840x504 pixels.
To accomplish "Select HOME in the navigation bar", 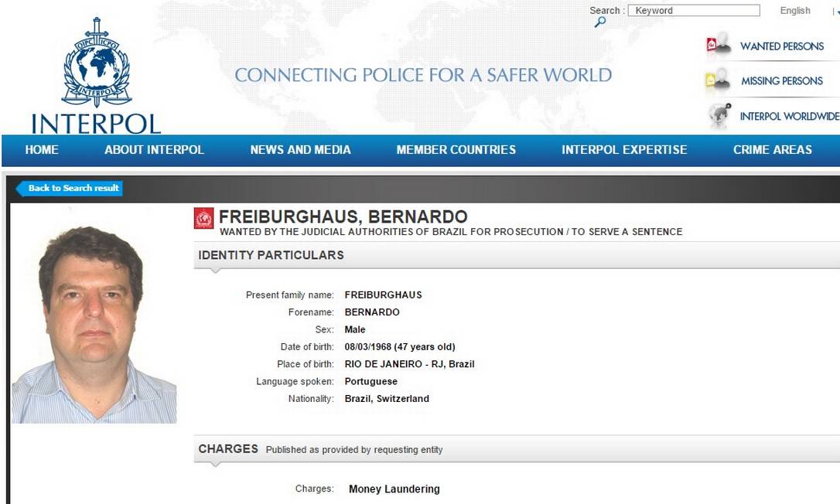I will 41,150.
